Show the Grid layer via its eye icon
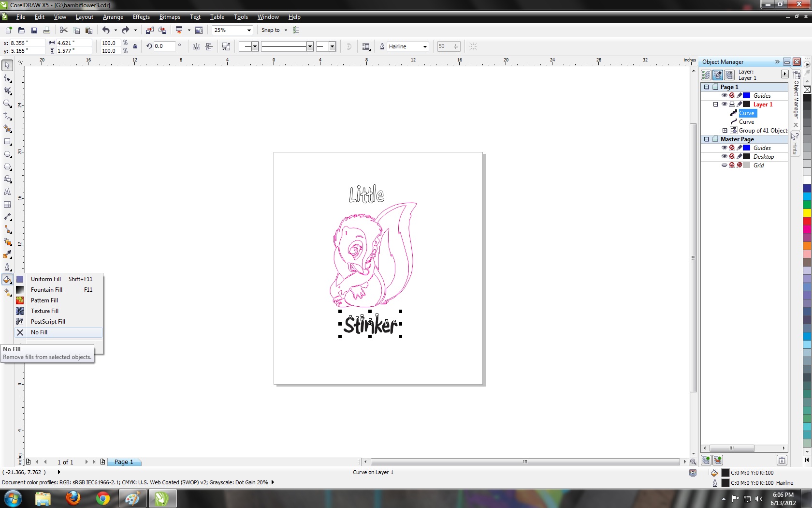 (724, 165)
